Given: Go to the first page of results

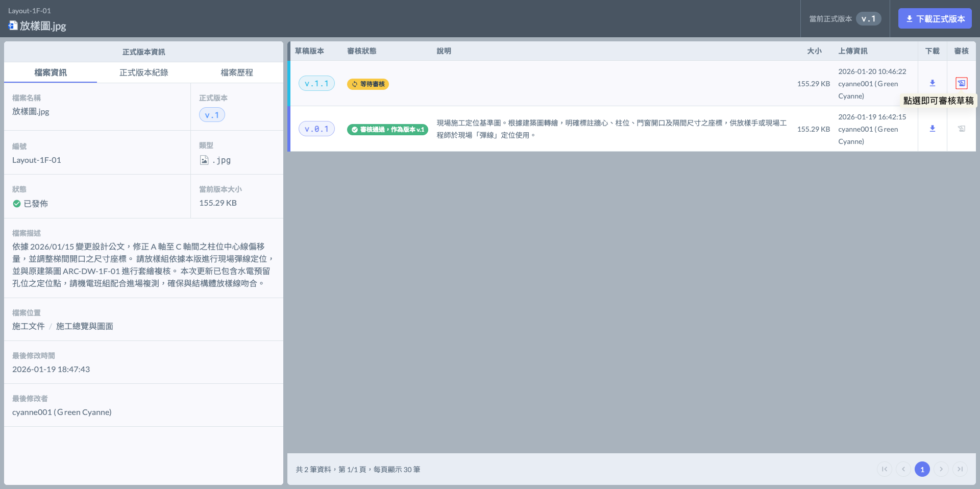Looking at the screenshot, I should point(885,469).
